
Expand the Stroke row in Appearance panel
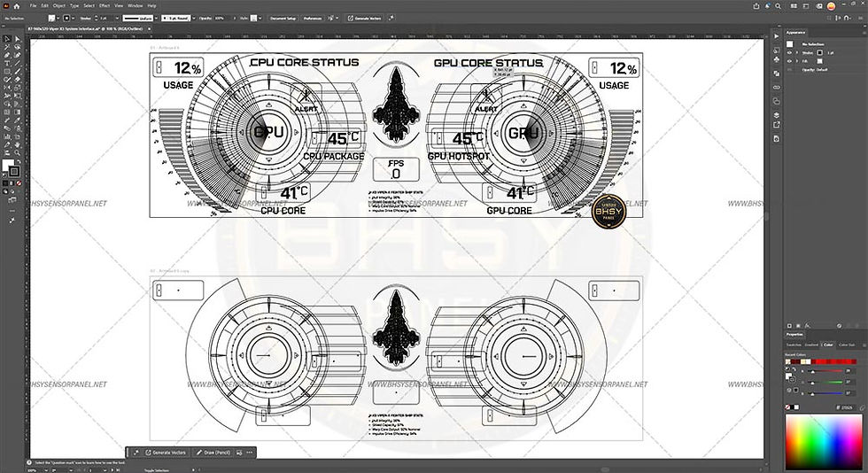pos(797,52)
